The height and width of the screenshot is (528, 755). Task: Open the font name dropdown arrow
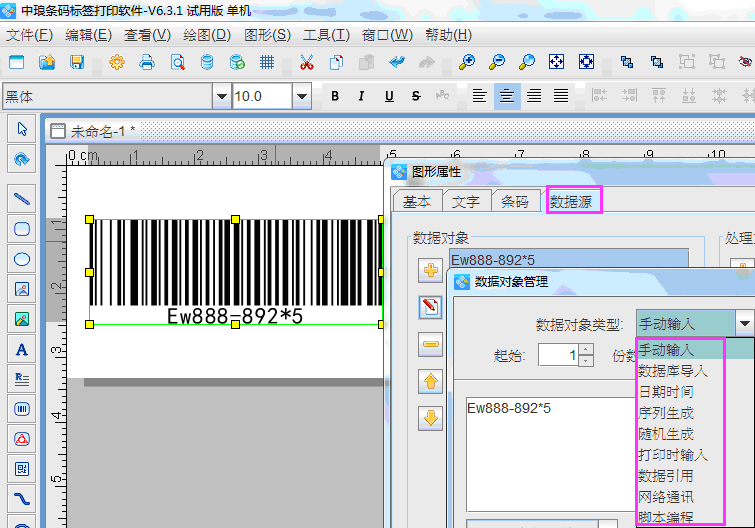pos(221,96)
